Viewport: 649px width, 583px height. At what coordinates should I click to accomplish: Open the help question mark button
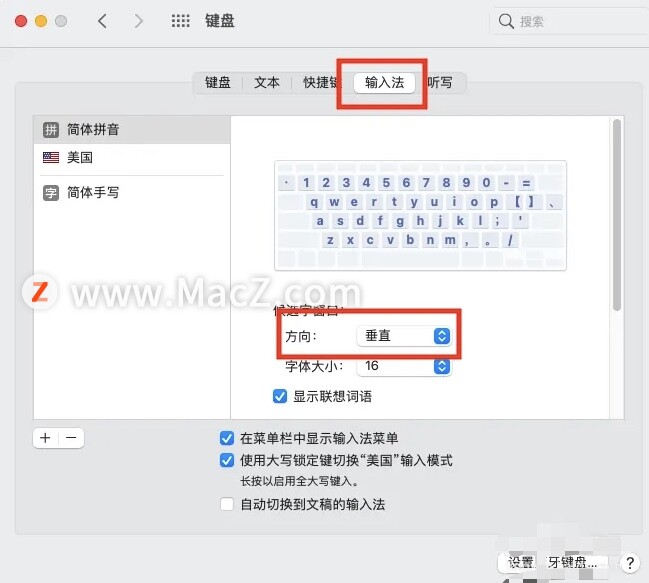coord(630,563)
